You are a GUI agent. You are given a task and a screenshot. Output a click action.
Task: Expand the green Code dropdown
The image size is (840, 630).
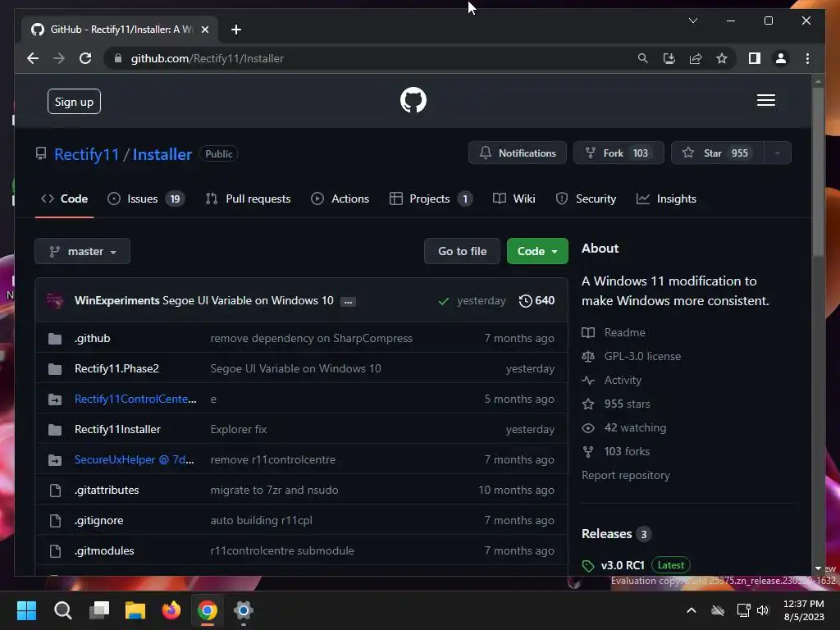(x=537, y=251)
